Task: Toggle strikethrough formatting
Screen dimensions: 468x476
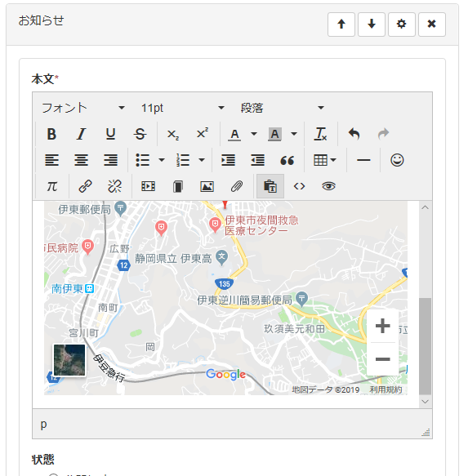Action: 140,134
